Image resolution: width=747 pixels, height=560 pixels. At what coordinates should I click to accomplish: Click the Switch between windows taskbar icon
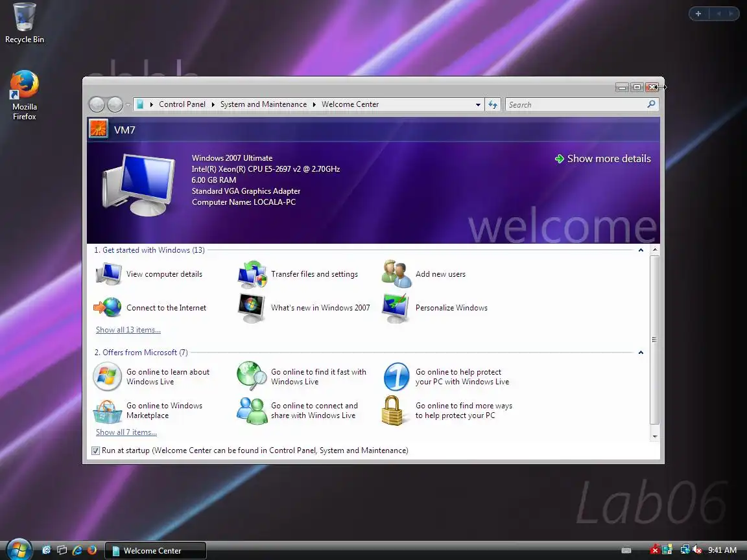pos(62,550)
